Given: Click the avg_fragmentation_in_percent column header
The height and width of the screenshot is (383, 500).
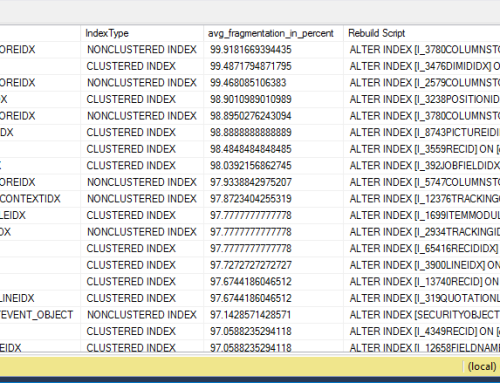Looking at the screenshot, I should (x=273, y=33).
